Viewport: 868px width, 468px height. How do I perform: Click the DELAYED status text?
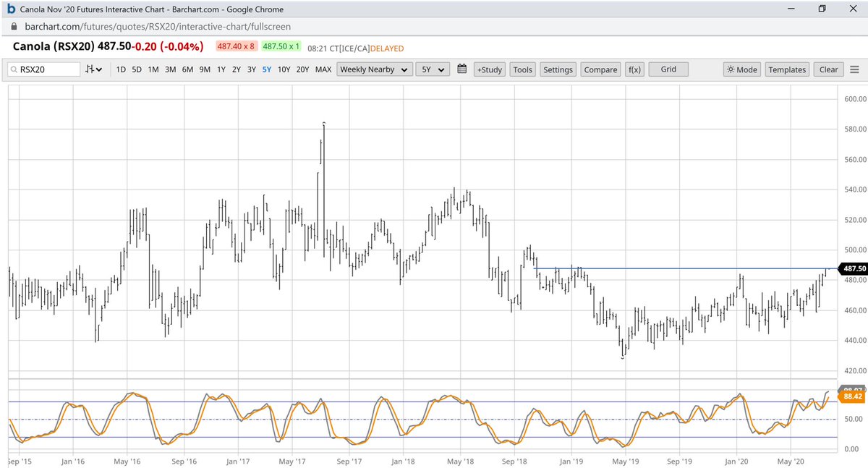tap(386, 48)
